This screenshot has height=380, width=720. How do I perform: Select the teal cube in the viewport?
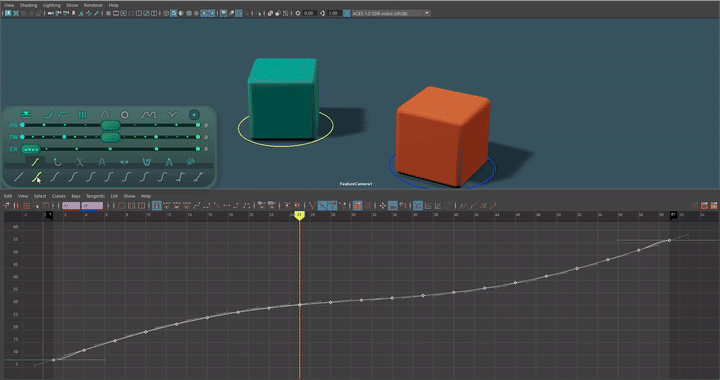283,98
